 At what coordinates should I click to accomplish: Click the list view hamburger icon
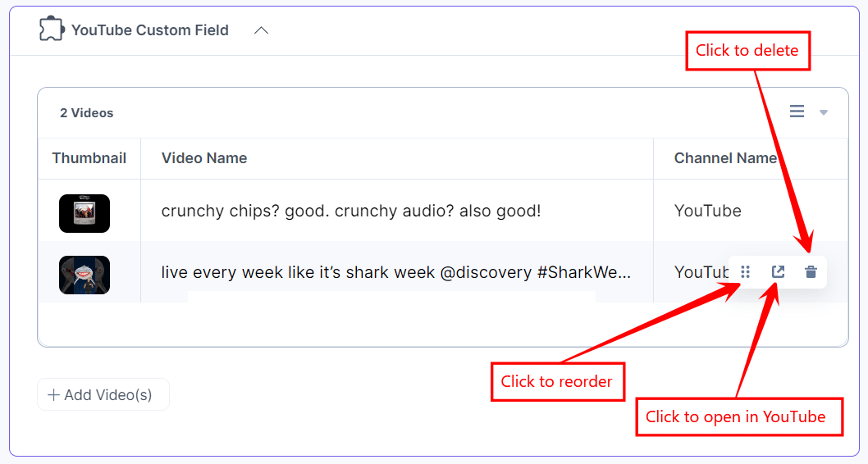pos(797,111)
